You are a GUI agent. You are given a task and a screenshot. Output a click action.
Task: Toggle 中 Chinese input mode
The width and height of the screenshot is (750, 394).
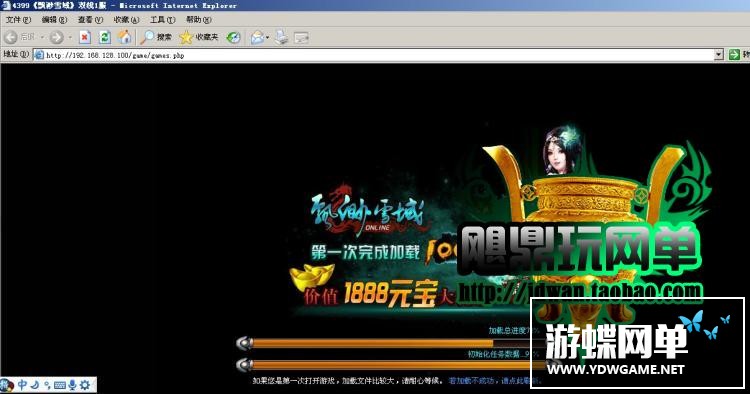tap(22, 384)
